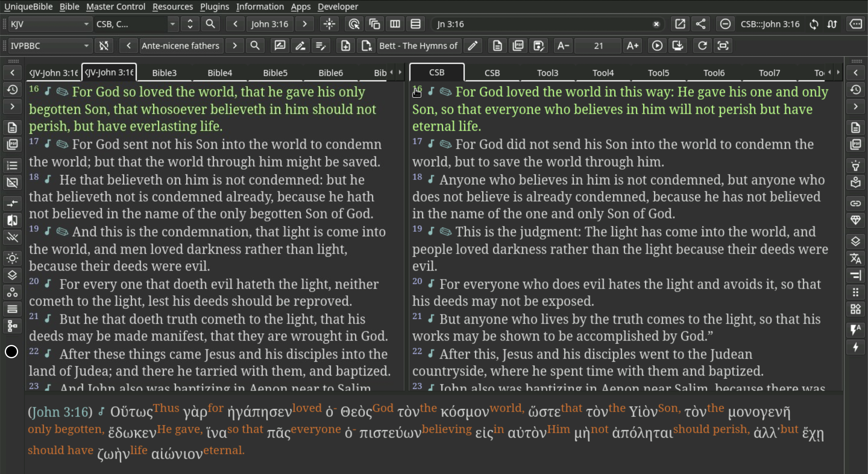Click the row layout view icon
This screenshot has width=868, height=474.
[416, 24]
